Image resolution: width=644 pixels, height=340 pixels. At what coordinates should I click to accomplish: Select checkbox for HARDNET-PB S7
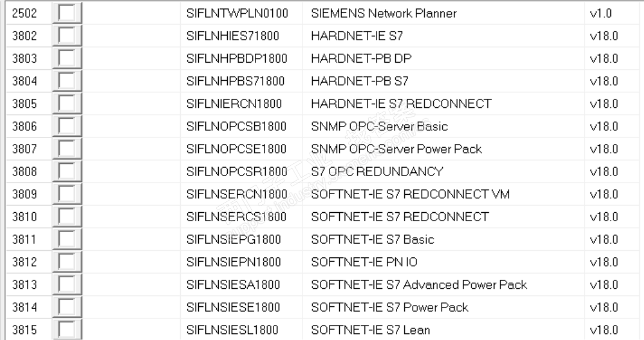pos(67,81)
